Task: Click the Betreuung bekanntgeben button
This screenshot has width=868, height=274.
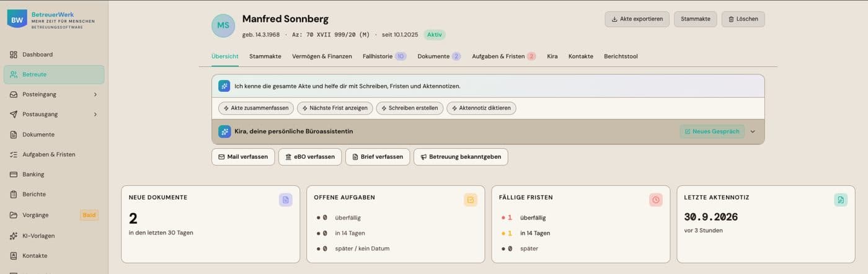Action: point(461,157)
